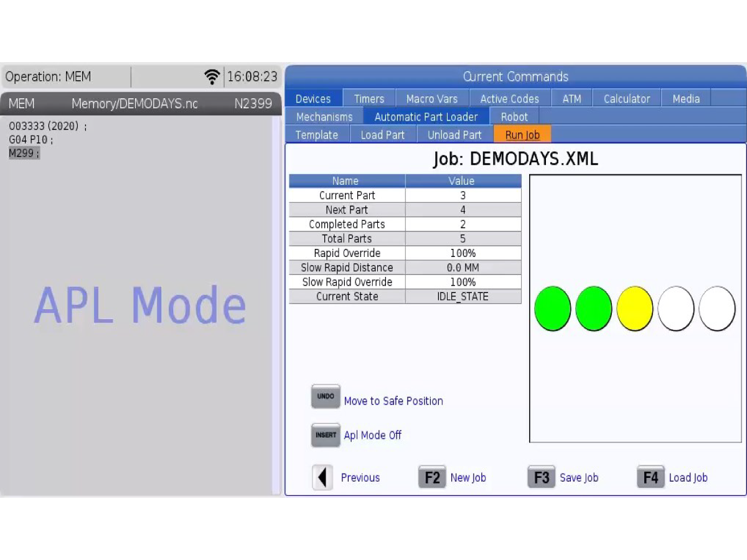The image size is (747, 560).
Task: Click the Previous left-arrow icon
Action: (x=322, y=478)
